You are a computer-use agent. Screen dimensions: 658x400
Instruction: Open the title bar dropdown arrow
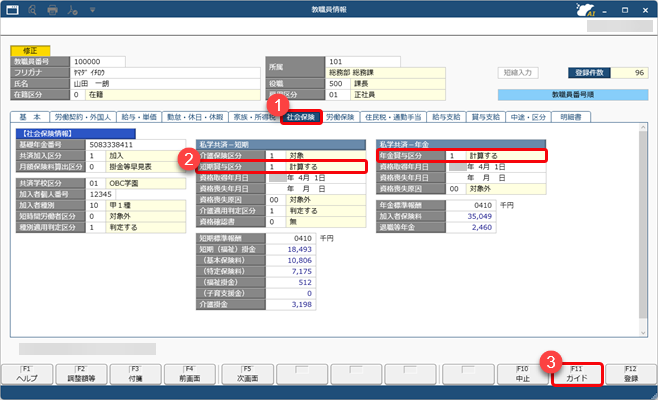[x=92, y=9]
